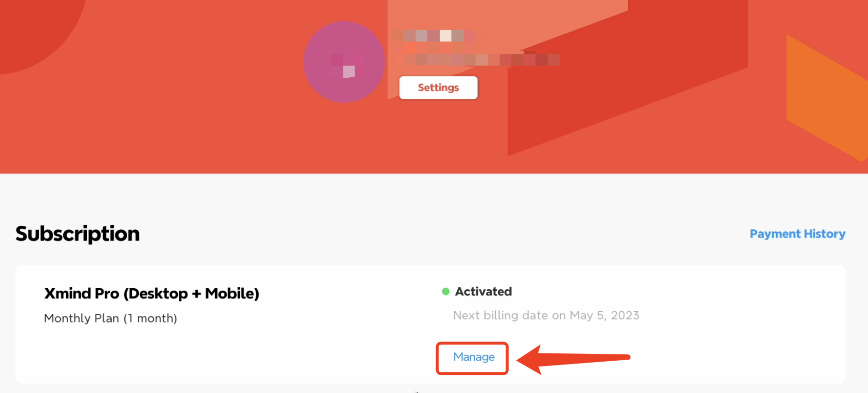Open the account Settings button
The image size is (868, 393).
438,87
